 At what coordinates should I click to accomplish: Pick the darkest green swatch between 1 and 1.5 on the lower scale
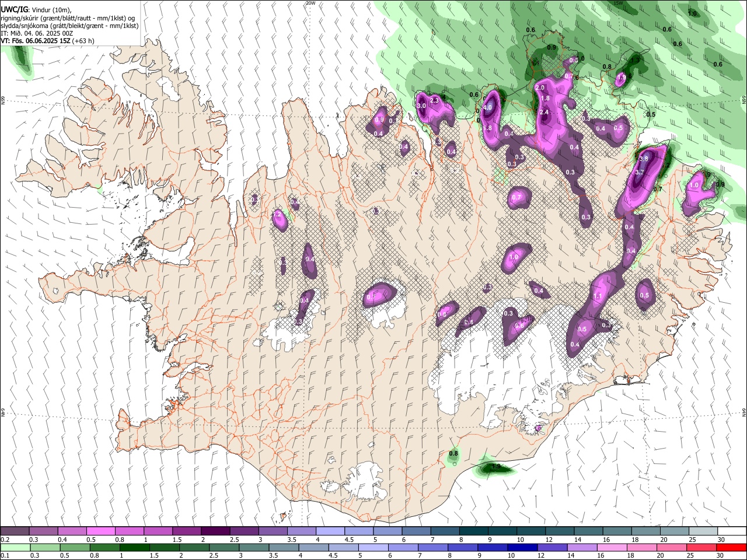(x=134, y=547)
